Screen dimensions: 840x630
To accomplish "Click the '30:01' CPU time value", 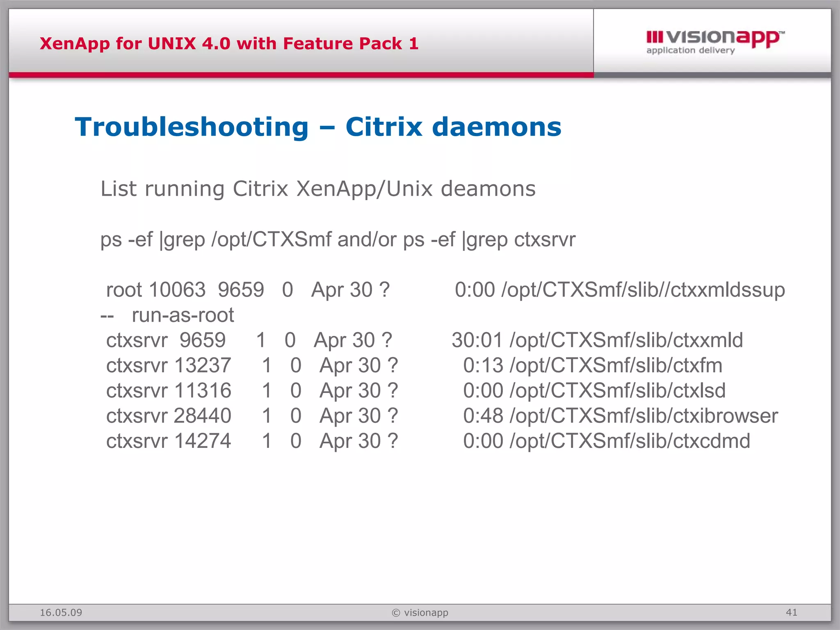I will [x=477, y=340].
